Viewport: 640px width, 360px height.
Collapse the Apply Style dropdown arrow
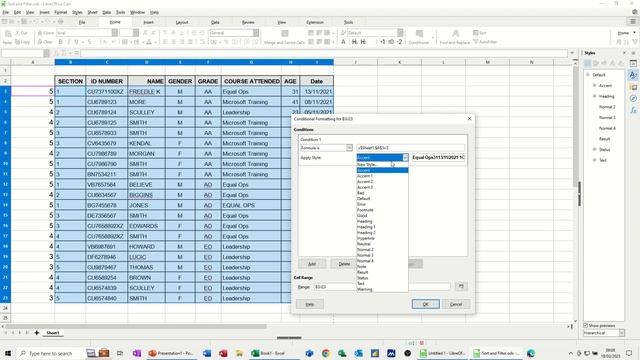click(x=405, y=158)
